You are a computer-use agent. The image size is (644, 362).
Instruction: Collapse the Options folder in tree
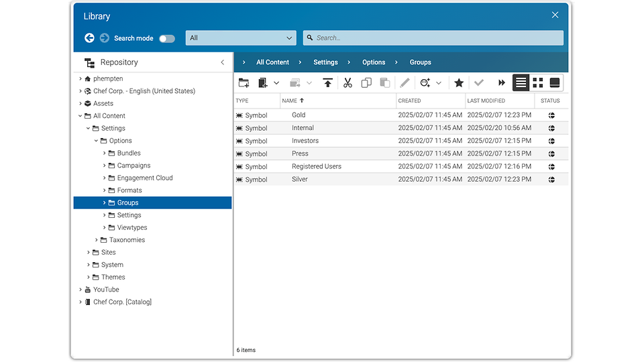pos(97,141)
